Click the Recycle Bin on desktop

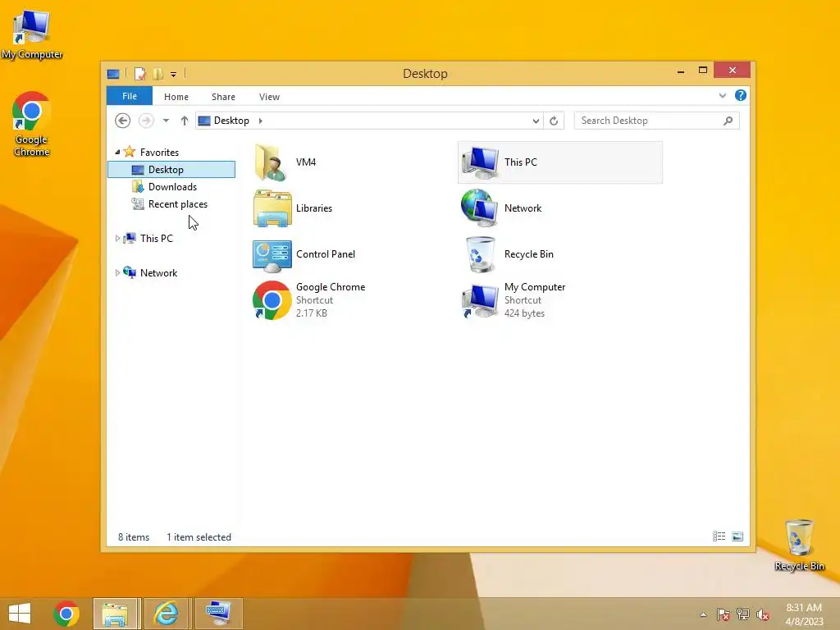[799, 546]
